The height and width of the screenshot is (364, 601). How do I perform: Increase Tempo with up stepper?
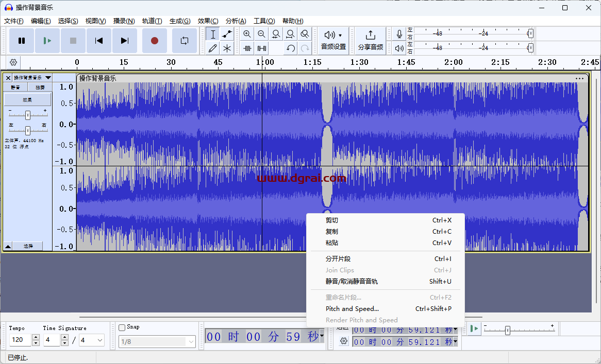[x=36, y=337]
